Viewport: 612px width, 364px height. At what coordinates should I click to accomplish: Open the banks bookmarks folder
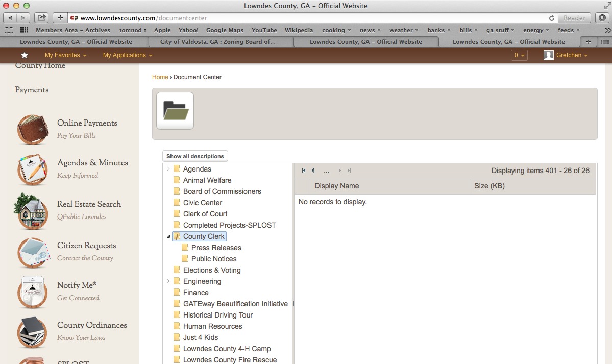[438, 30]
